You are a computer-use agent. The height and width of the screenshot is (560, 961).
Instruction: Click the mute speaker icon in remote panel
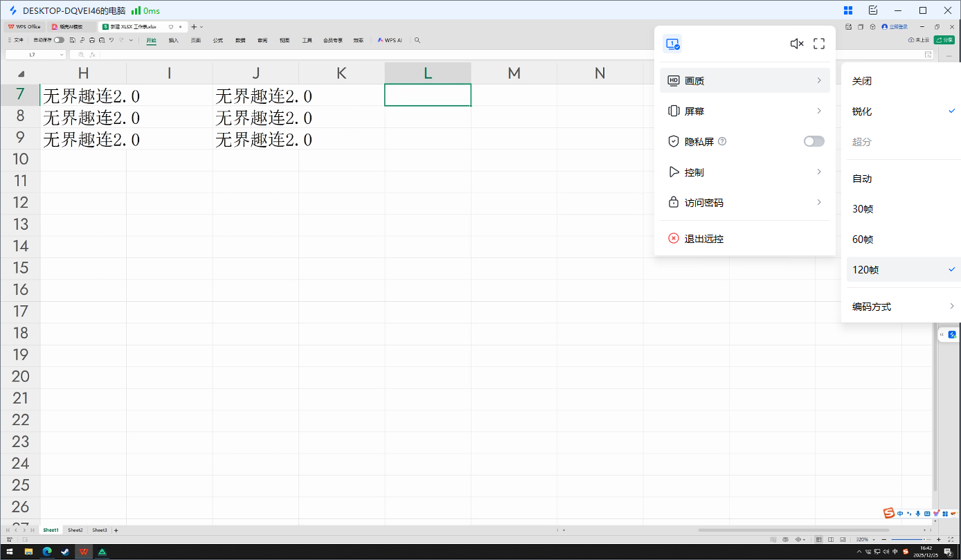tap(796, 44)
